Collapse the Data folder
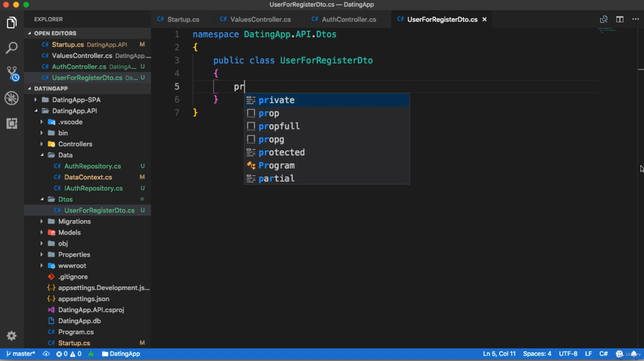Image resolution: width=644 pixels, height=361 pixels. click(88, 155)
